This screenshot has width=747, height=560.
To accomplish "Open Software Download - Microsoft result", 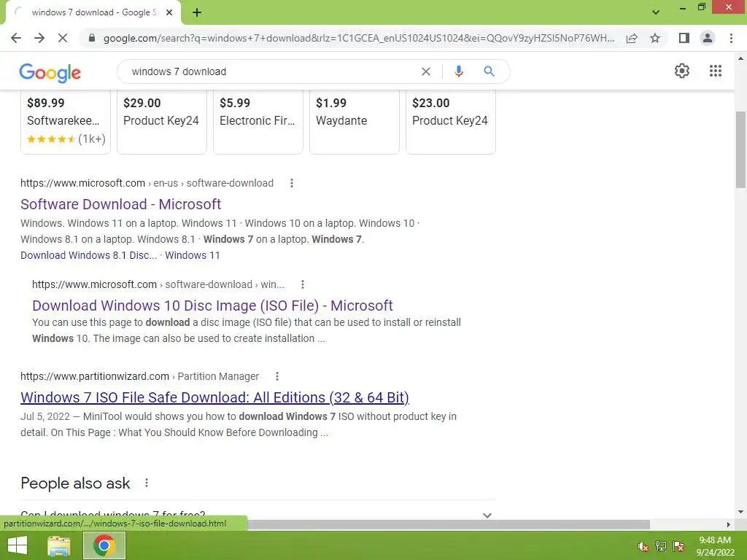I will [120, 204].
